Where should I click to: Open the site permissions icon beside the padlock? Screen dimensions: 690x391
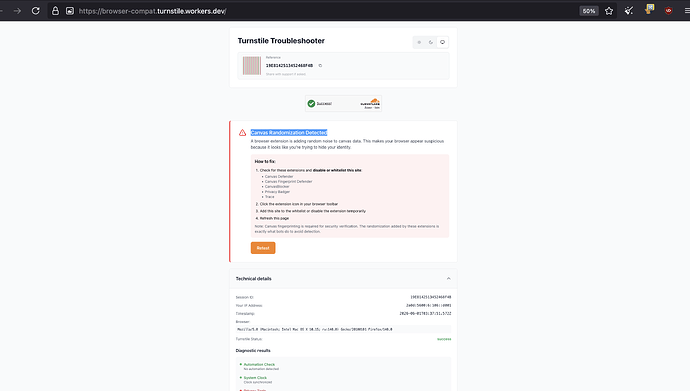pos(70,11)
